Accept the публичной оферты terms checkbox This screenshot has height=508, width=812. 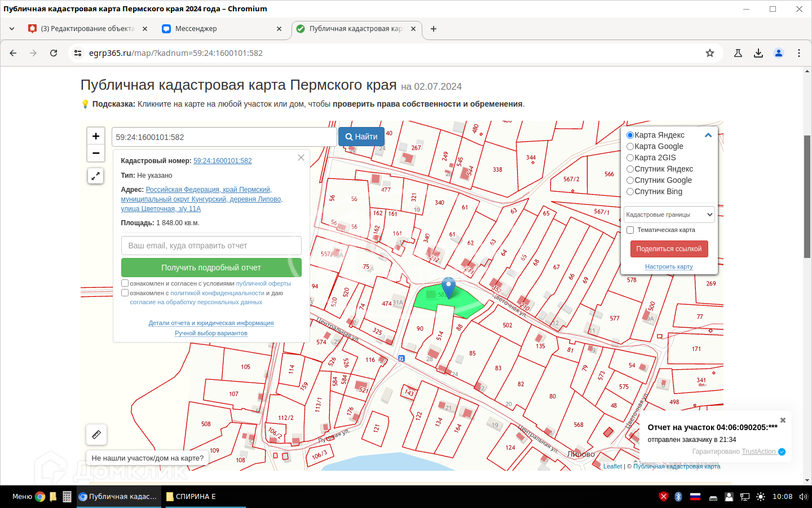tap(125, 283)
